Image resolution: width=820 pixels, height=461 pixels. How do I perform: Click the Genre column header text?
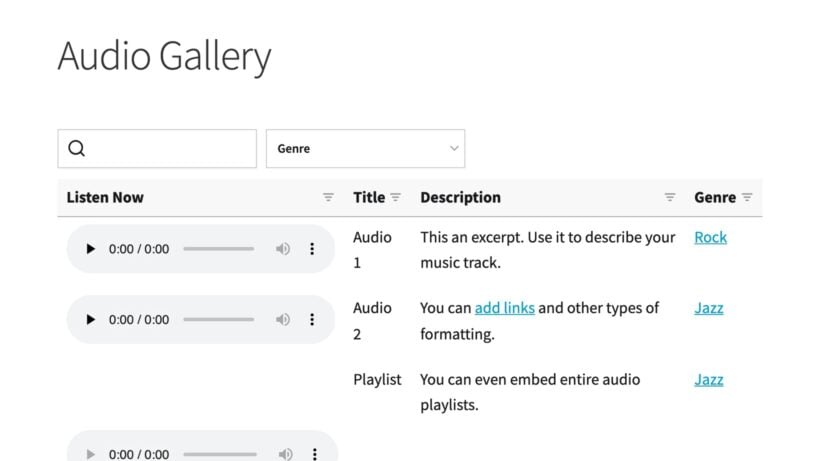point(715,197)
